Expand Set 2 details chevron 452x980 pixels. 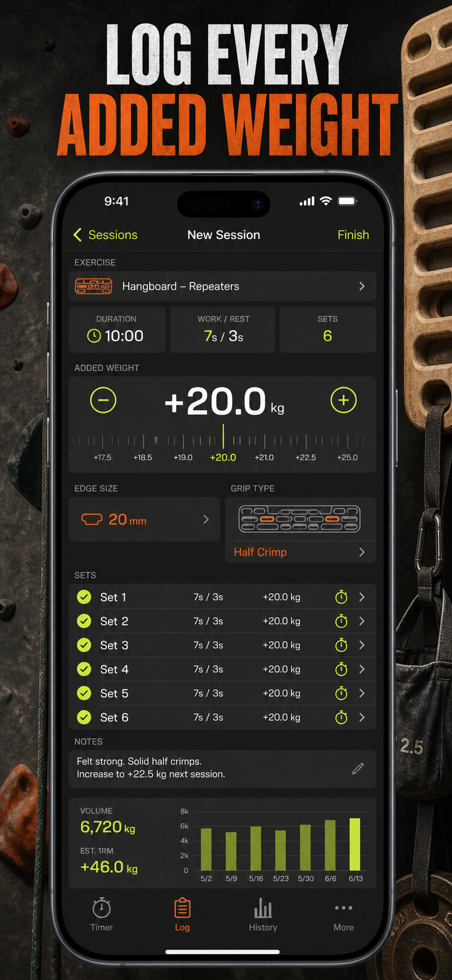click(362, 621)
